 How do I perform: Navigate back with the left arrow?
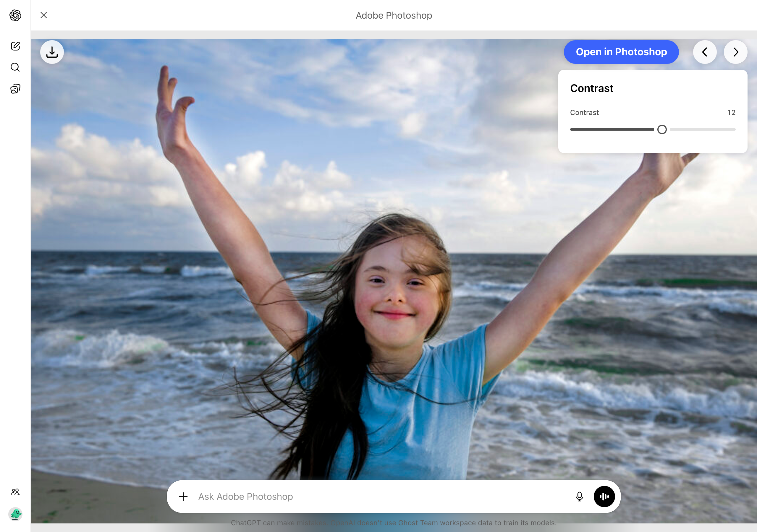coord(705,52)
